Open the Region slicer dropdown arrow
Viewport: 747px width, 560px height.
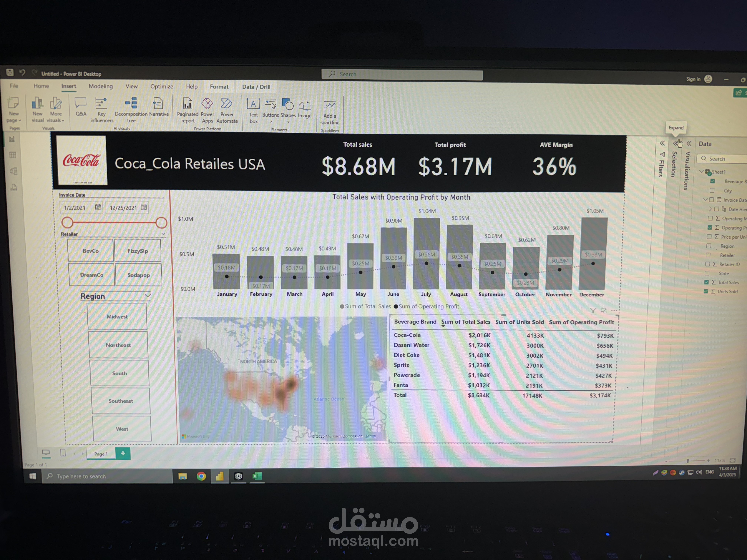[x=148, y=295]
